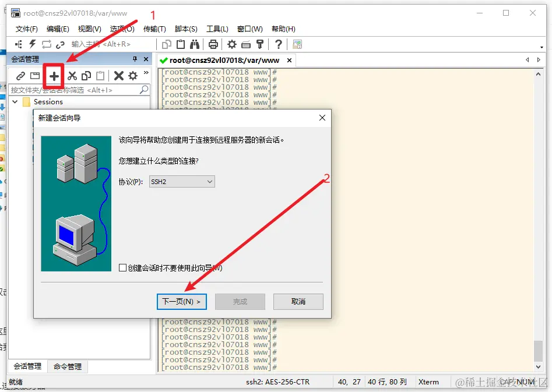Click the Copy icon in the main toolbar
The height and width of the screenshot is (392, 552).
pyautogui.click(x=167, y=44)
